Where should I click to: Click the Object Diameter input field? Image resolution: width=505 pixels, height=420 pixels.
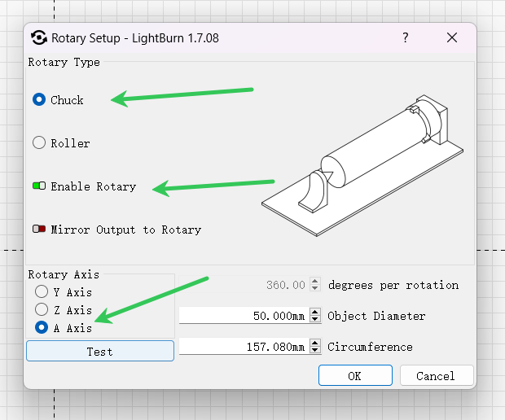point(244,315)
